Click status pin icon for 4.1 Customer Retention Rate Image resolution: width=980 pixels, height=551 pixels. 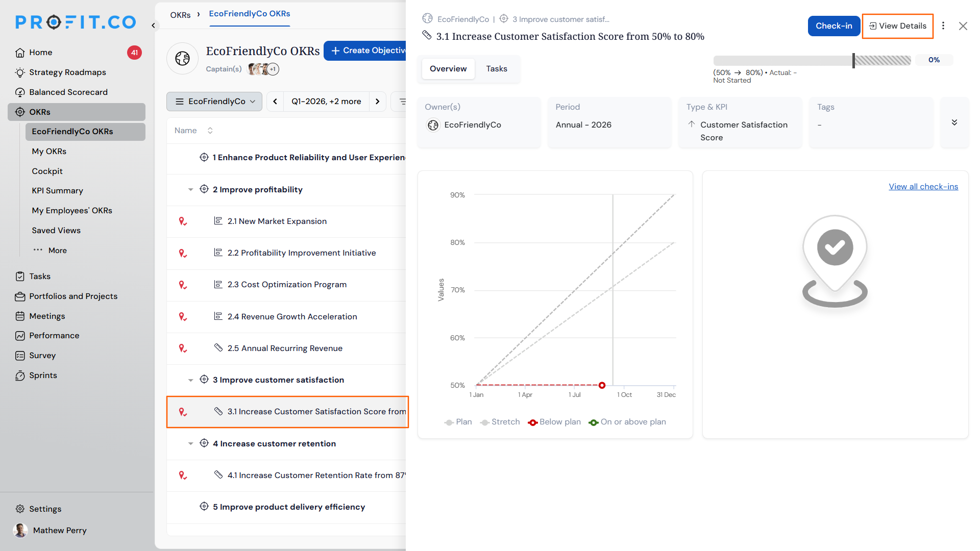(x=182, y=475)
